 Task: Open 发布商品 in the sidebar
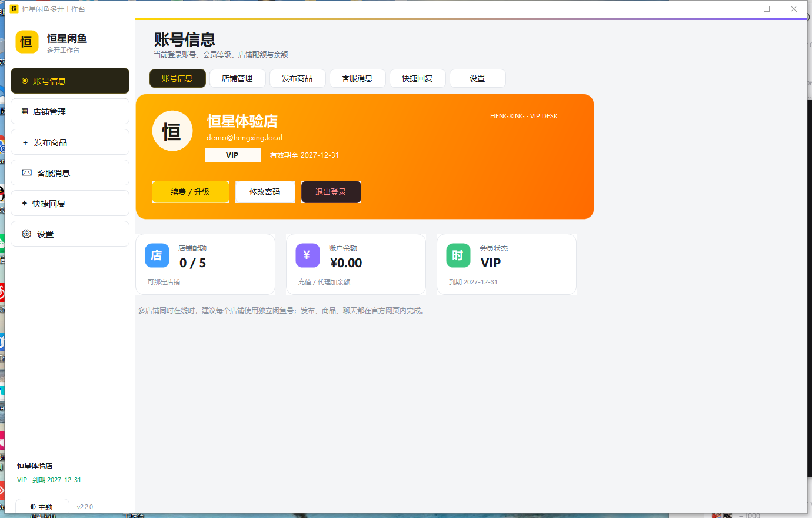(x=70, y=142)
